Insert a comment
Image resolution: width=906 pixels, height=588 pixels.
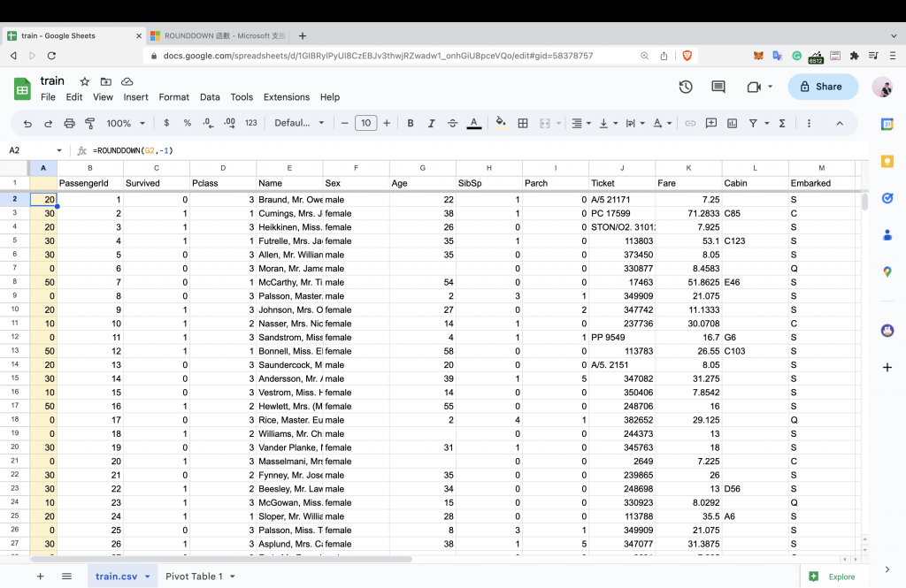711,123
